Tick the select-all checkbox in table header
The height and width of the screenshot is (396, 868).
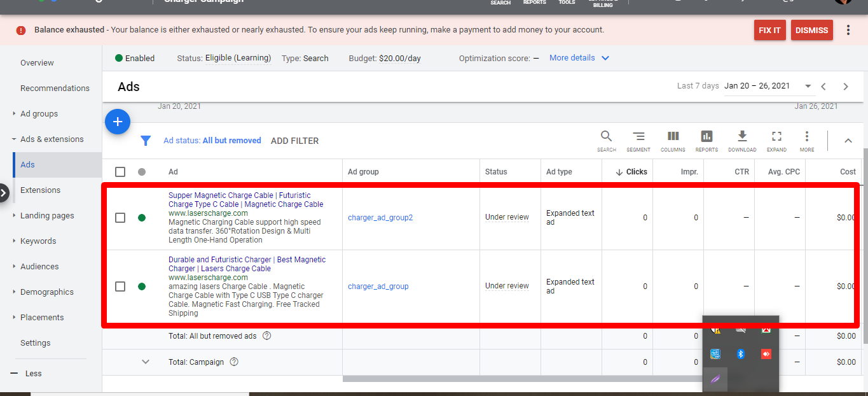(x=120, y=172)
